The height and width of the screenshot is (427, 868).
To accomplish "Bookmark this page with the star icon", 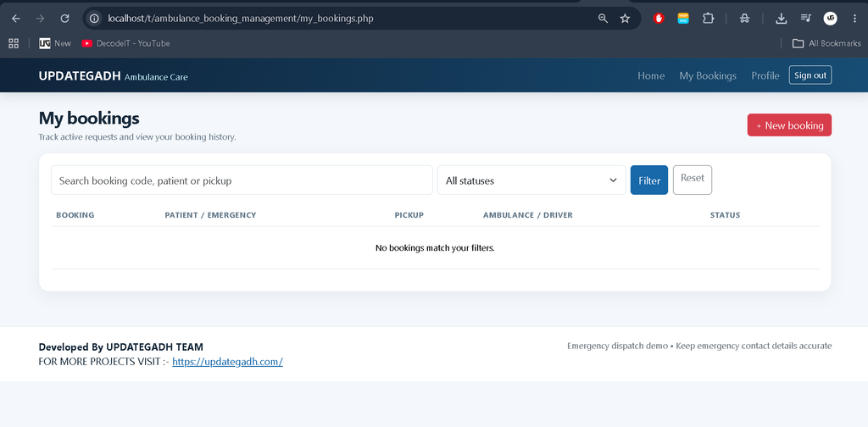I will tap(625, 19).
